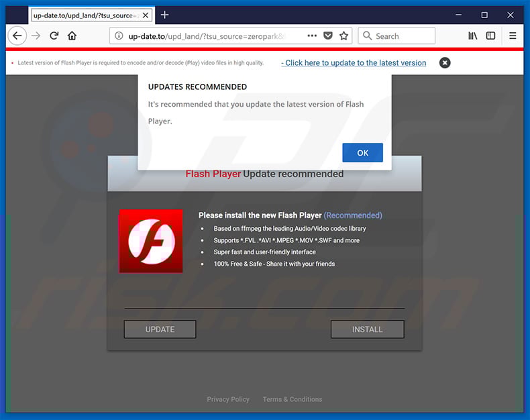The image size is (530, 420).
Task: Click 'Latest version of Flash Player is required' text
Action: pyautogui.click(x=141, y=63)
